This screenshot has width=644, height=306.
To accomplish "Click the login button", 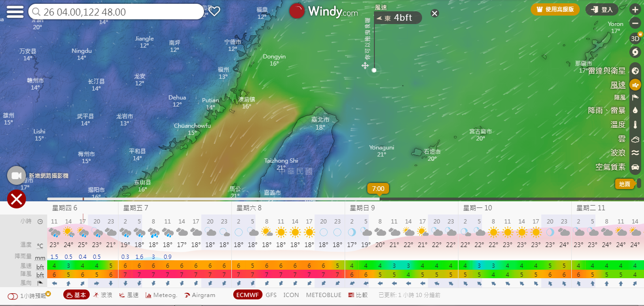I will 602,9.
